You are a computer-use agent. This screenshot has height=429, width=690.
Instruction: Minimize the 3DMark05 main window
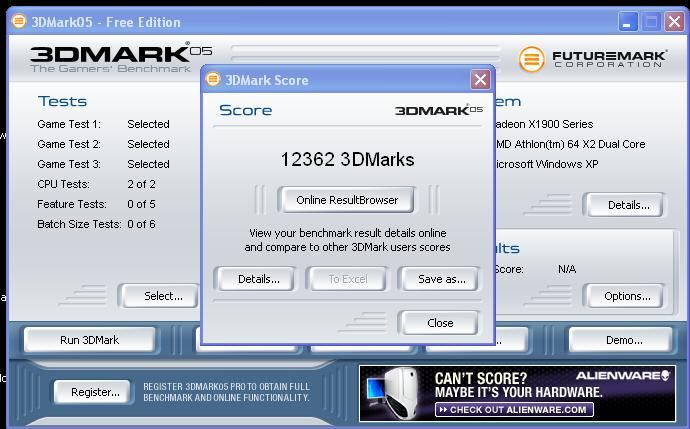628,22
